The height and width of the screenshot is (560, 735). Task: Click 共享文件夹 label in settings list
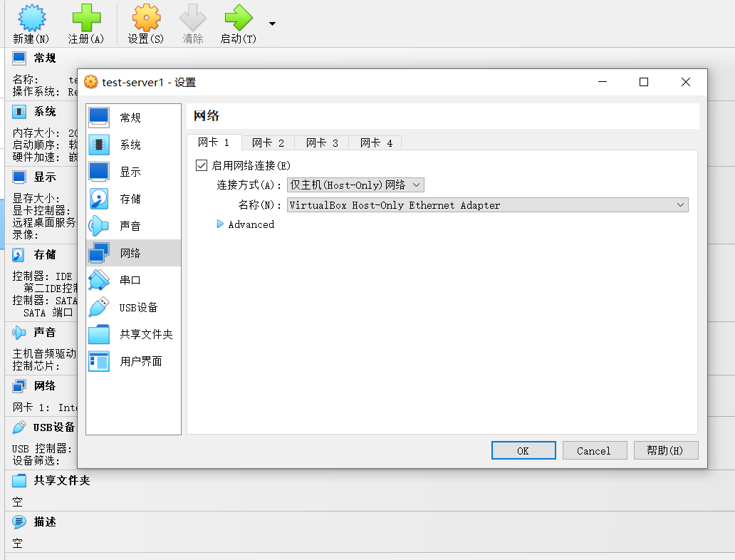click(x=146, y=334)
